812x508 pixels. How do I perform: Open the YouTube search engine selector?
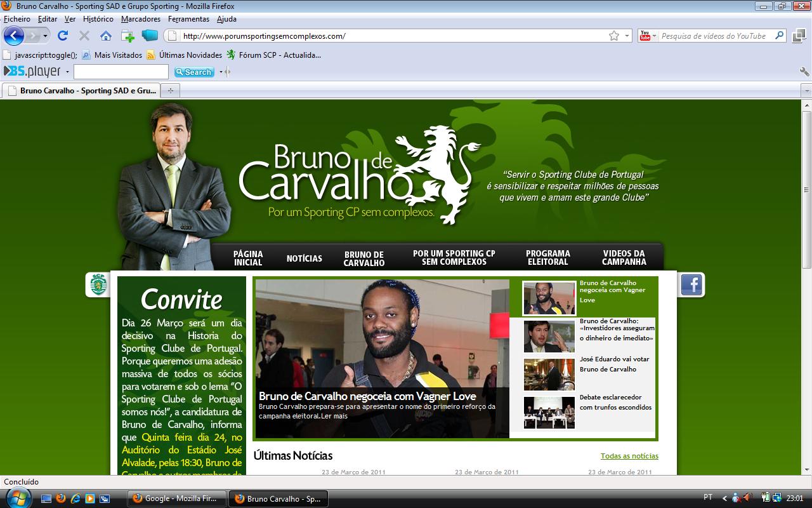coord(648,36)
